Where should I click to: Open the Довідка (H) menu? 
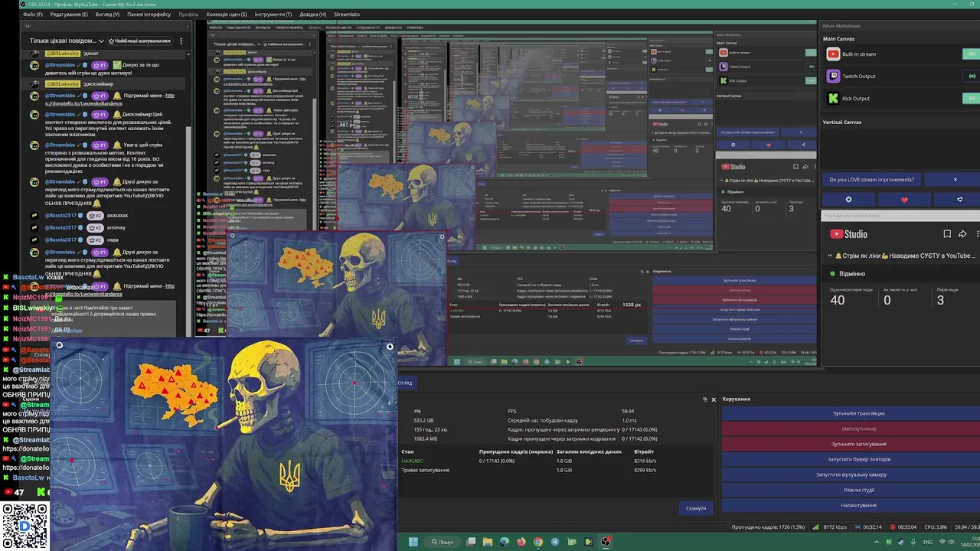pyautogui.click(x=312, y=15)
